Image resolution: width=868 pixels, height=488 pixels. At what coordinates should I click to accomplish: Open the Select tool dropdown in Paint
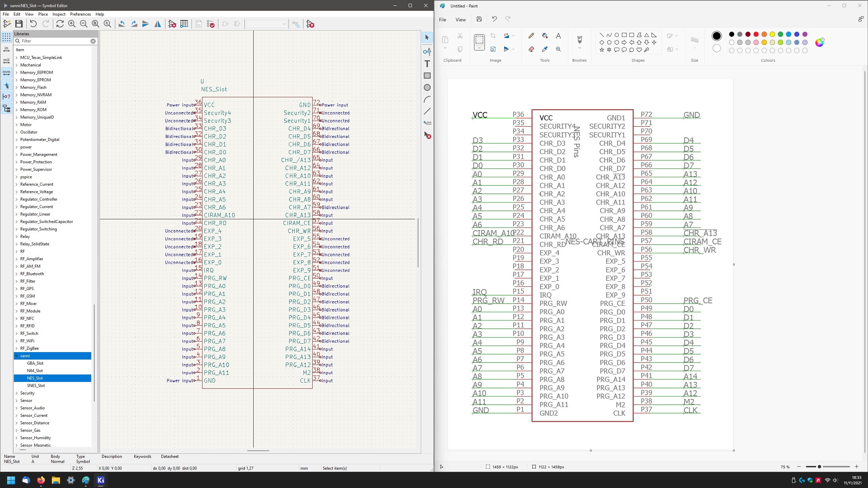pyautogui.click(x=479, y=48)
